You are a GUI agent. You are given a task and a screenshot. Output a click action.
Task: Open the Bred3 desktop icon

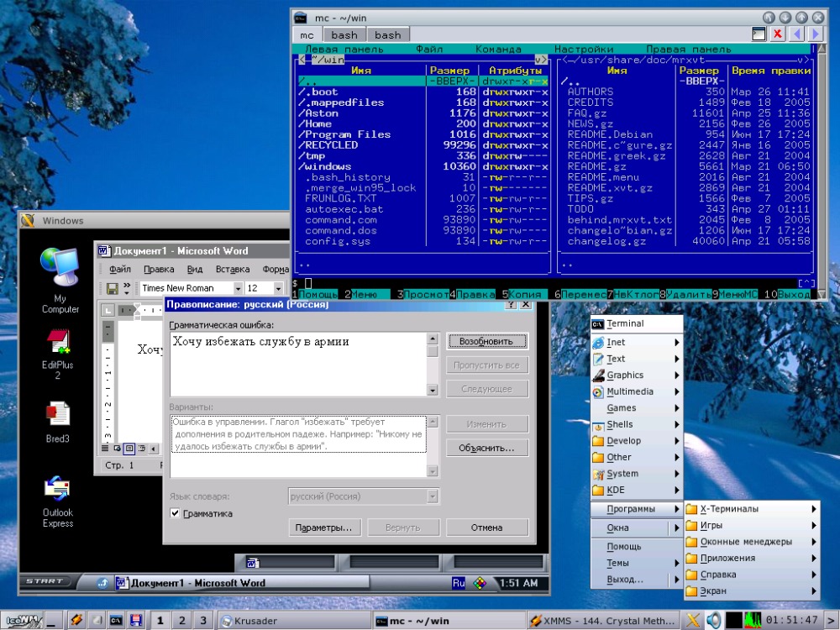pos(57,423)
